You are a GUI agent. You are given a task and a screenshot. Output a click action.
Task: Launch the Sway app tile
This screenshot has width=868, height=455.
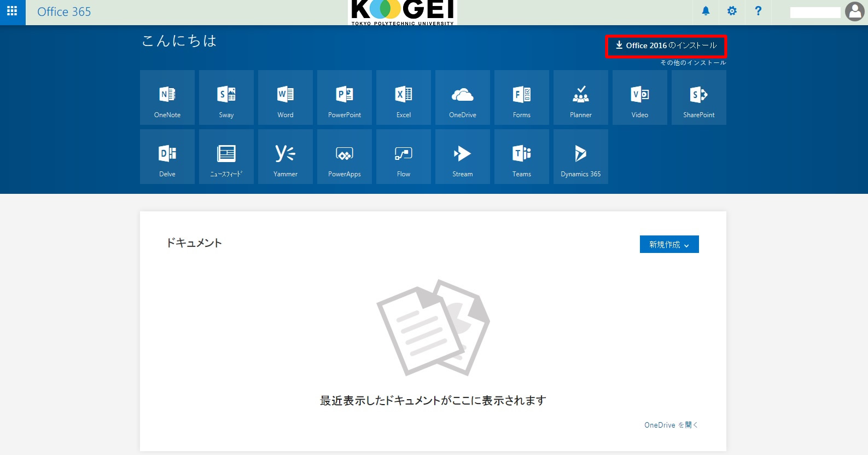coord(226,97)
